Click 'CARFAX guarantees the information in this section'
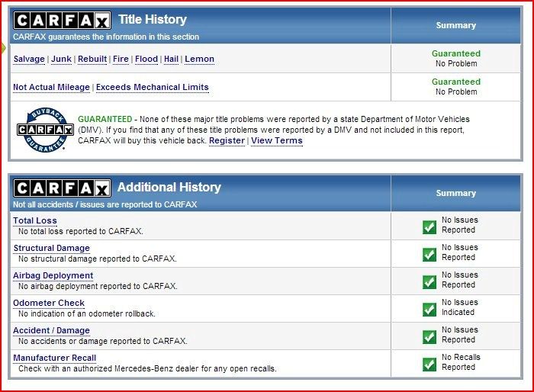Image resolution: width=534 pixels, height=392 pixels. coord(106,37)
